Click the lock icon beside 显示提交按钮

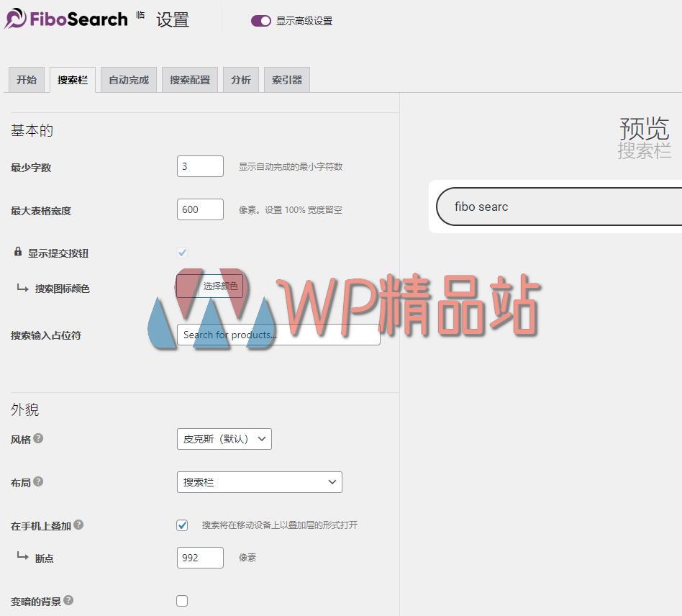point(17,252)
